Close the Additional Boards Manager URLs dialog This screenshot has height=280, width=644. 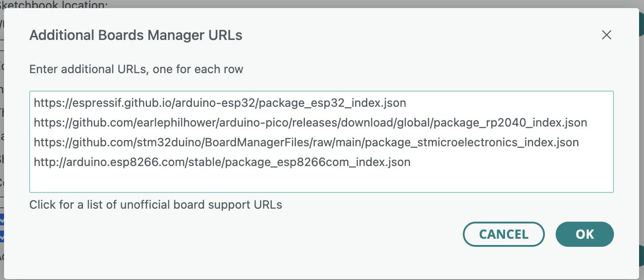coord(606,35)
